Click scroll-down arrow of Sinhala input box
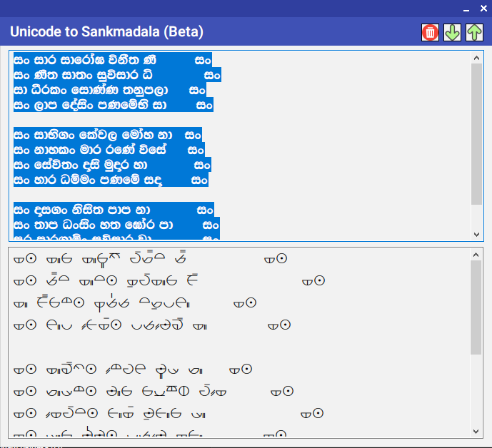This screenshot has height=448, width=492. click(476, 234)
